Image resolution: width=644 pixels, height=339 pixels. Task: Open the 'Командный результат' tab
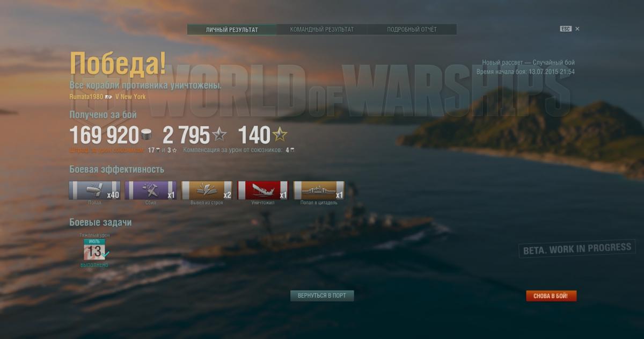[x=322, y=30]
